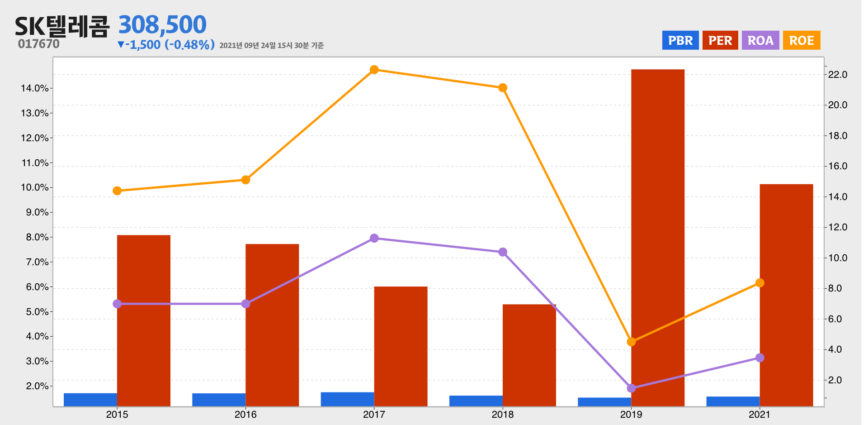Toggle the PER legend button
This screenshot has height=425, width=868.
click(x=720, y=40)
